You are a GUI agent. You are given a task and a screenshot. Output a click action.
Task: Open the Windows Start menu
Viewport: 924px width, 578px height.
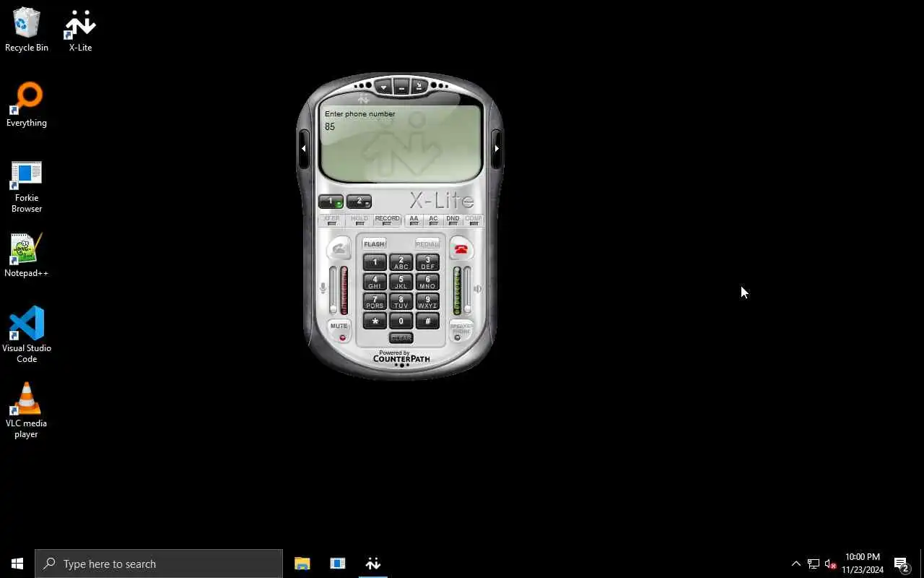[x=17, y=564]
